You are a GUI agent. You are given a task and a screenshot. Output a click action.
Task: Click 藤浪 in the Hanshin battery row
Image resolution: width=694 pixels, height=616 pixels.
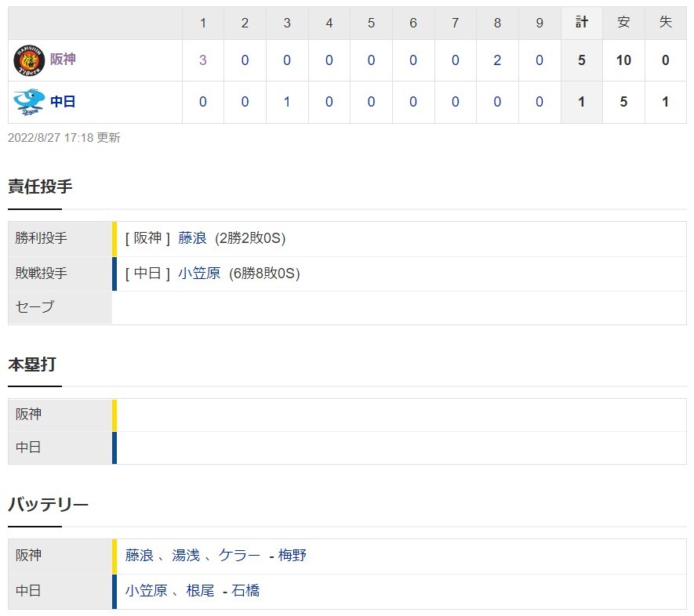[x=139, y=556]
